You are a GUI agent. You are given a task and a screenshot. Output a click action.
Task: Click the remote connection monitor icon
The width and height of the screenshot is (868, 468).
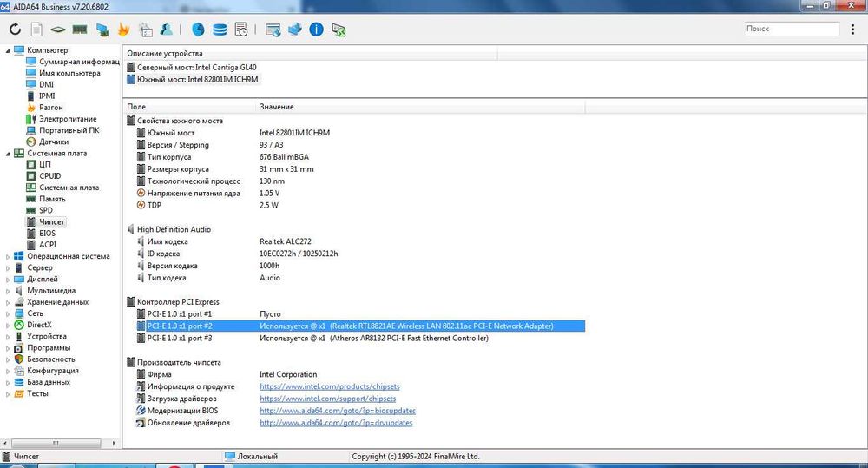(x=339, y=30)
